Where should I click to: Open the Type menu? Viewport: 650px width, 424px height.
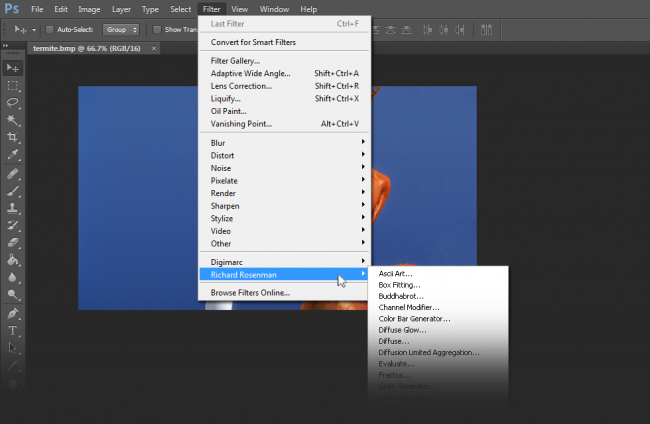(x=150, y=9)
